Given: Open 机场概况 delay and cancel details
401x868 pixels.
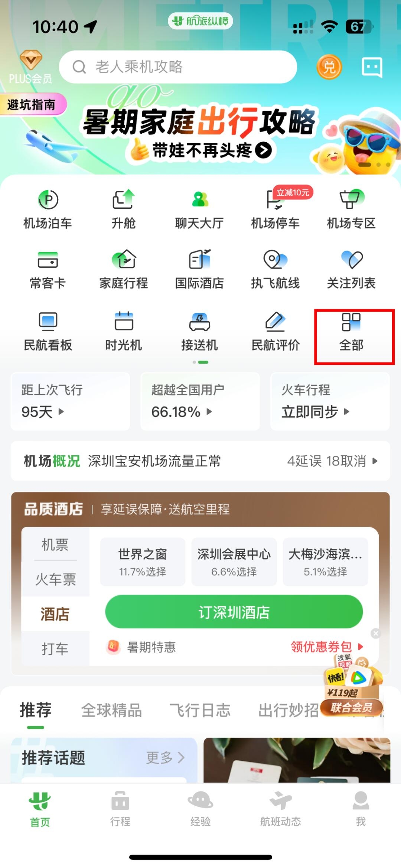Looking at the screenshot, I should (332, 461).
